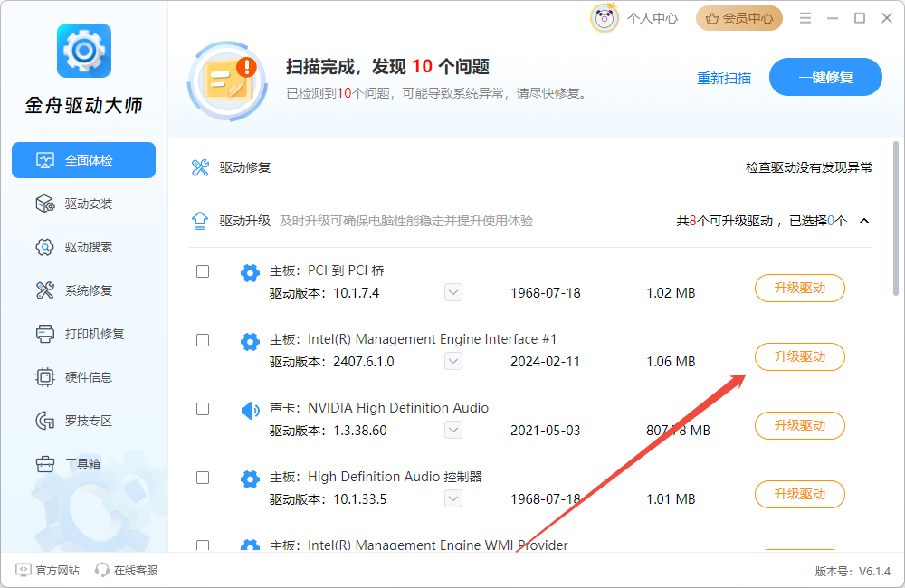Click 版本号: V6.1.4 text
The width and height of the screenshot is (905, 588).
coord(853,572)
